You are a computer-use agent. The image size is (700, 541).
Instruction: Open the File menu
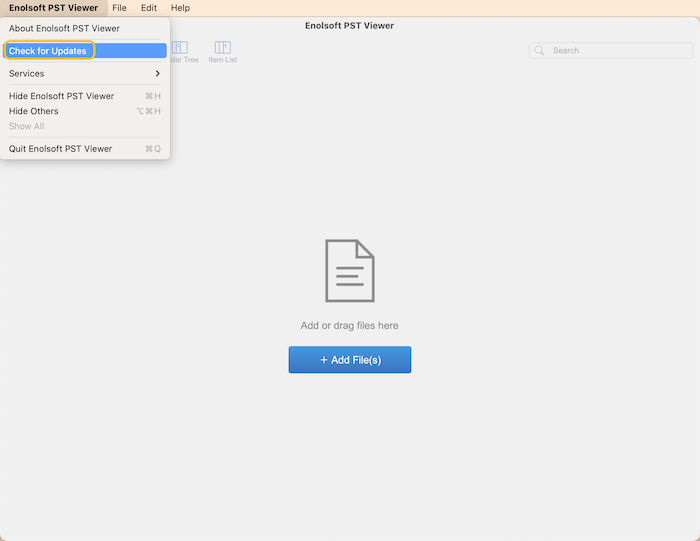point(119,8)
